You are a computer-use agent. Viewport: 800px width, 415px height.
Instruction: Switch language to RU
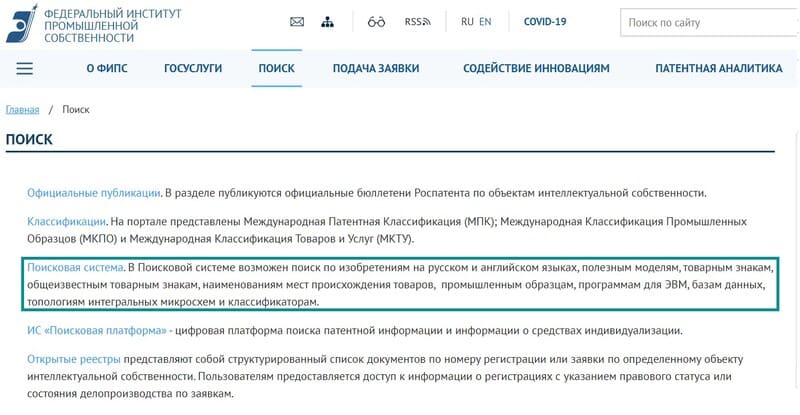(467, 22)
